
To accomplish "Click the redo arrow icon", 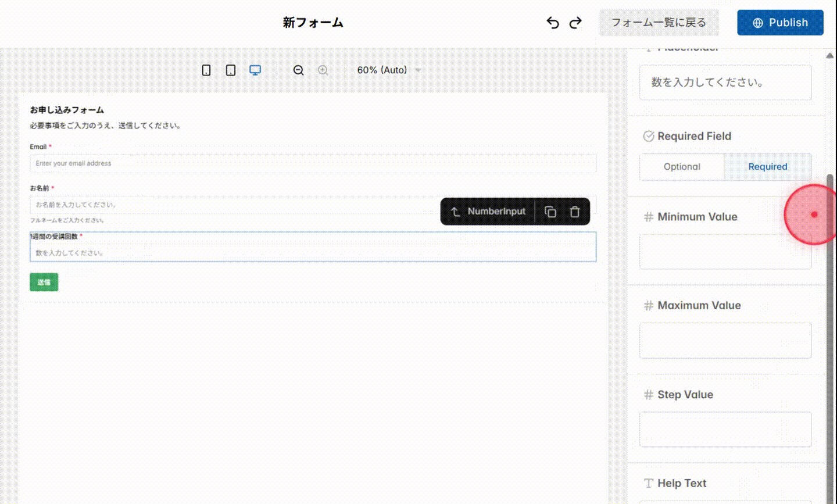I will (x=575, y=22).
